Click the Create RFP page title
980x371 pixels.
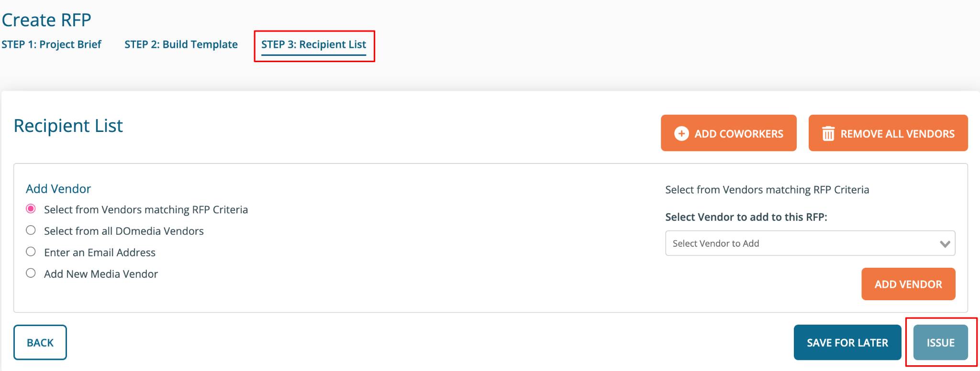pyautogui.click(x=46, y=20)
